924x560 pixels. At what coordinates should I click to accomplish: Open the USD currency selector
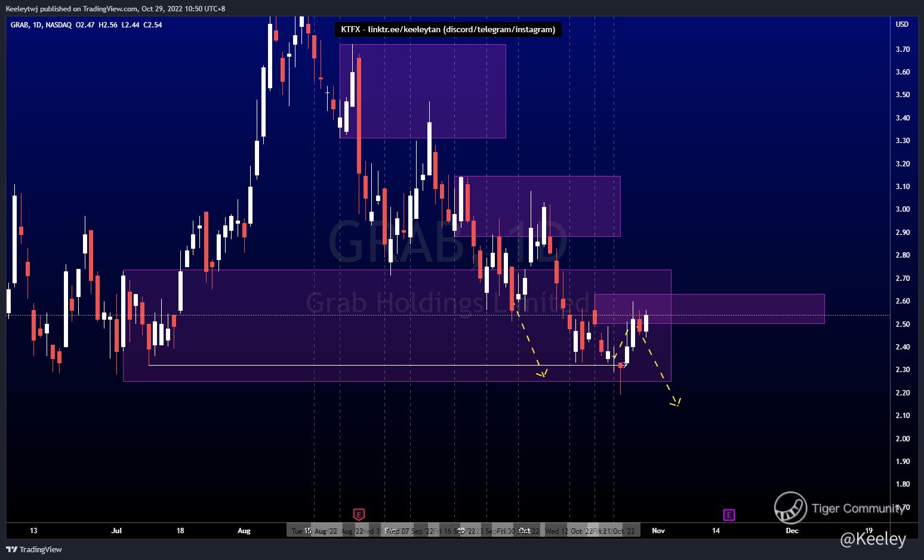[x=902, y=24]
